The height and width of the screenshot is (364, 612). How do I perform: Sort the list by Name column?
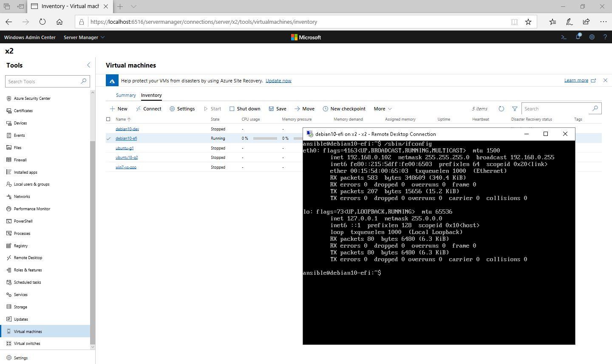tap(123, 119)
